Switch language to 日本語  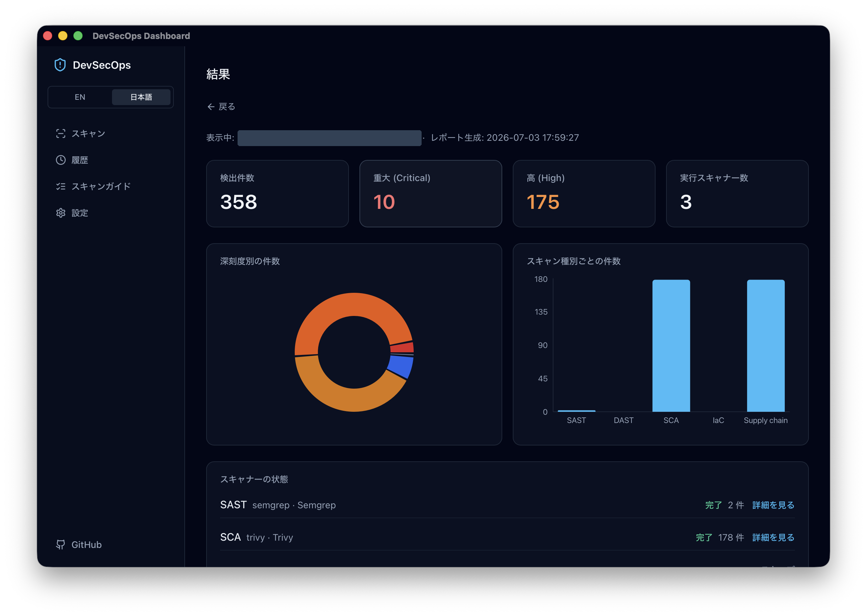tap(141, 97)
